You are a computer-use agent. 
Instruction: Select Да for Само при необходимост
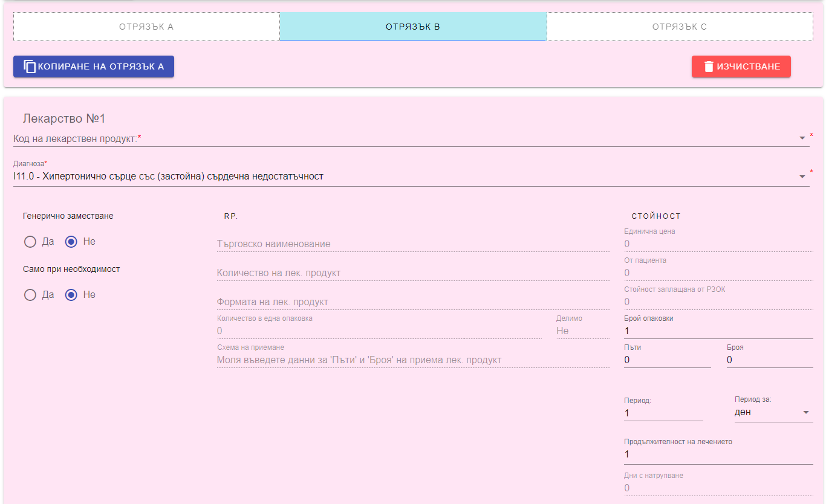coord(30,295)
